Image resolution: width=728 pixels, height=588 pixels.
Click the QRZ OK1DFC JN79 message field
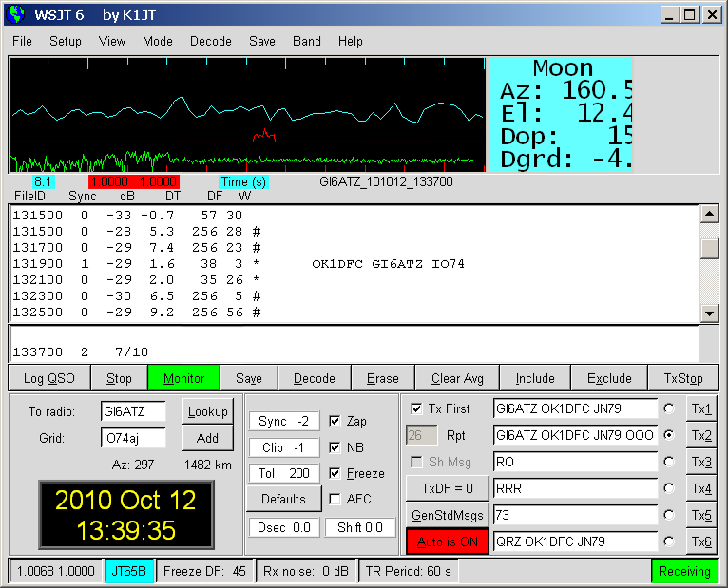[575, 541]
